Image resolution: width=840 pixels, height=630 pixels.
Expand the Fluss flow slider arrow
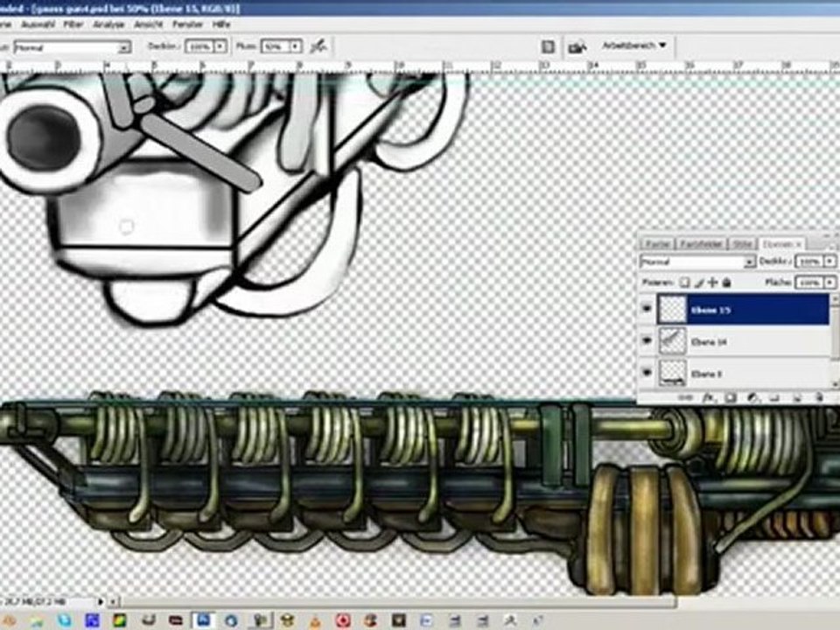(x=295, y=47)
